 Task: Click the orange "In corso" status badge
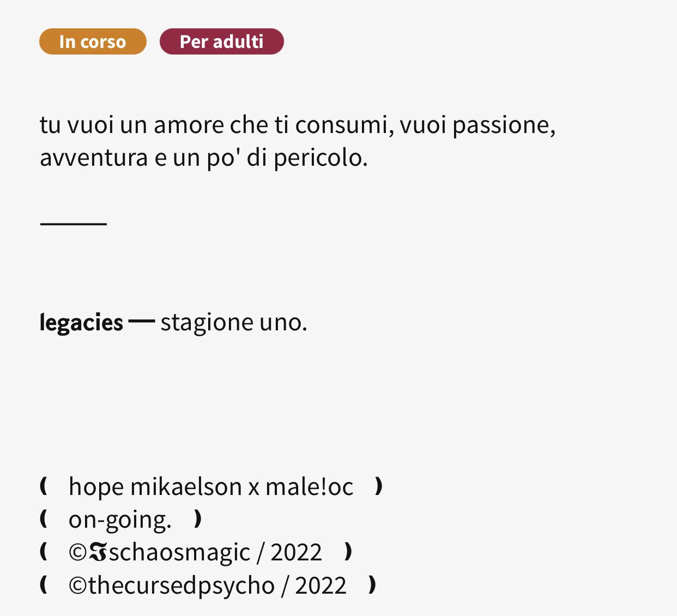point(93,41)
